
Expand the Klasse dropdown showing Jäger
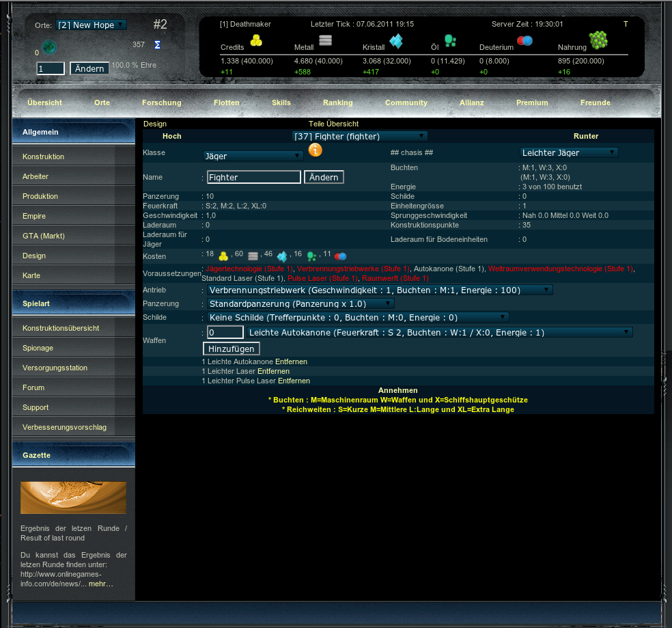(253, 156)
